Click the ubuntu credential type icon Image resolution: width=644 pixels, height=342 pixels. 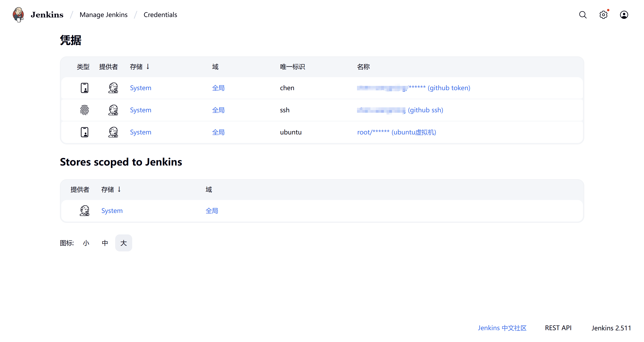click(x=85, y=132)
